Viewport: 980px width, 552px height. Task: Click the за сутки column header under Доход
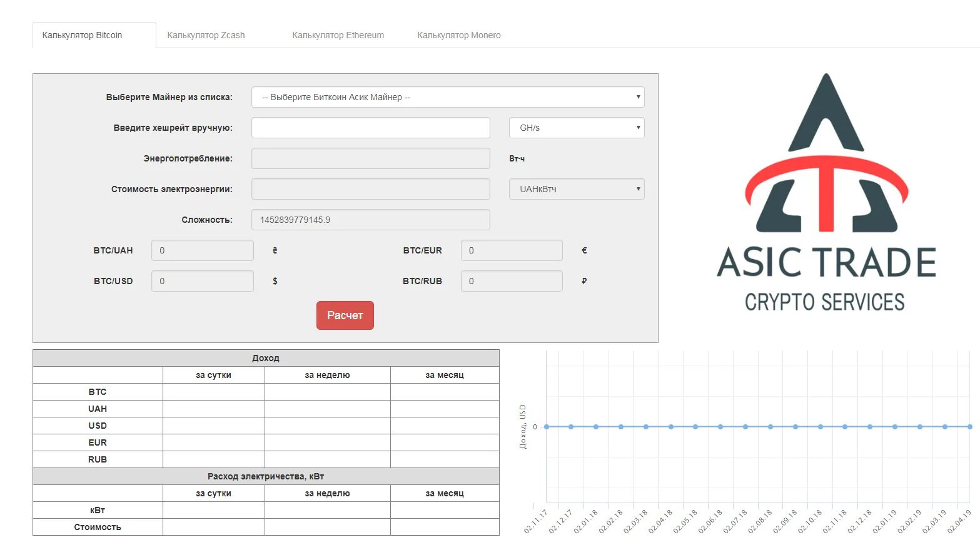(x=213, y=375)
